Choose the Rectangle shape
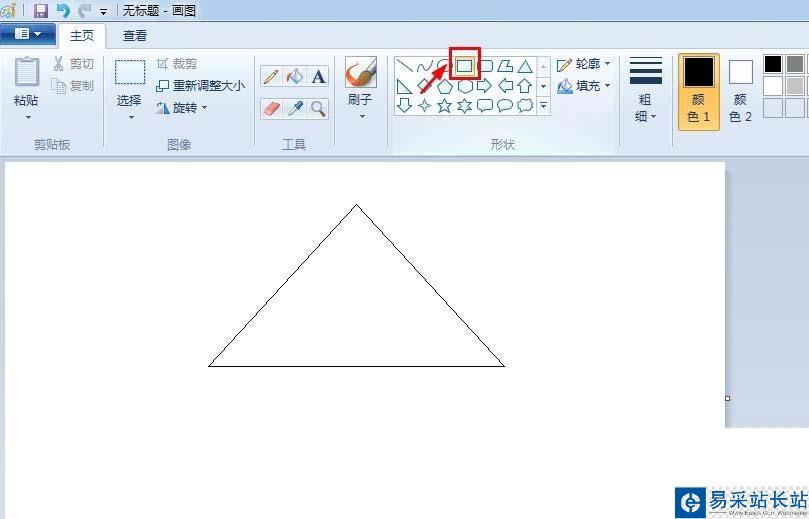This screenshot has width=809, height=519. tap(465, 66)
